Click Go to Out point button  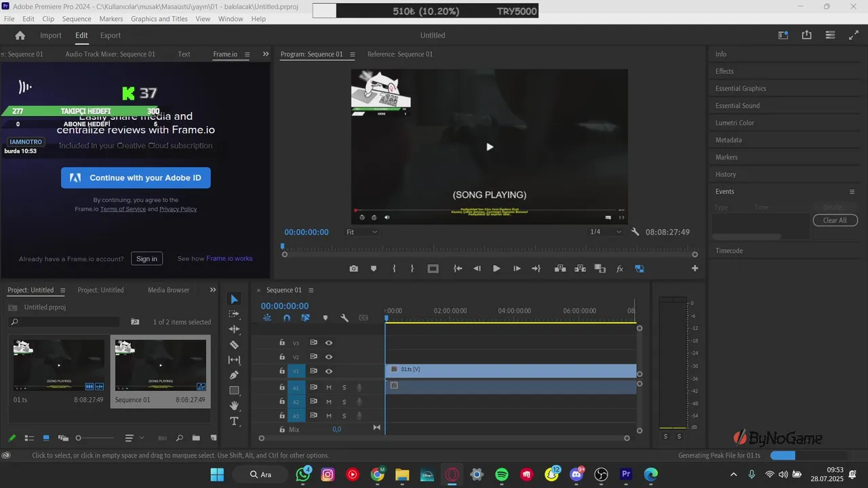pyautogui.click(x=536, y=268)
